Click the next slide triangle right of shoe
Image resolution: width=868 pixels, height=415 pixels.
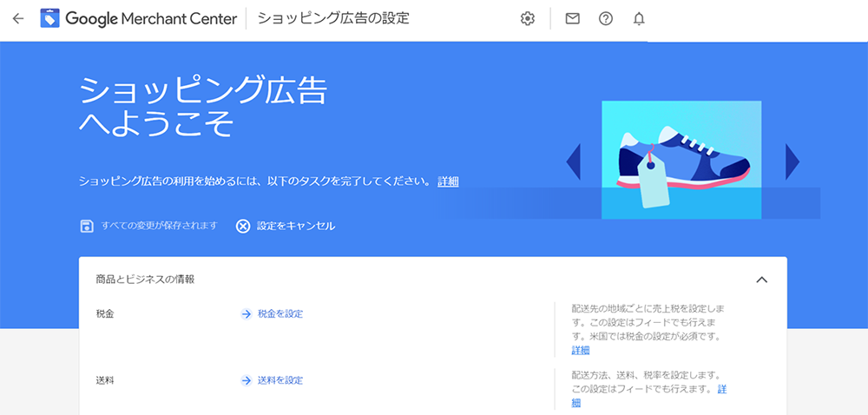(792, 161)
